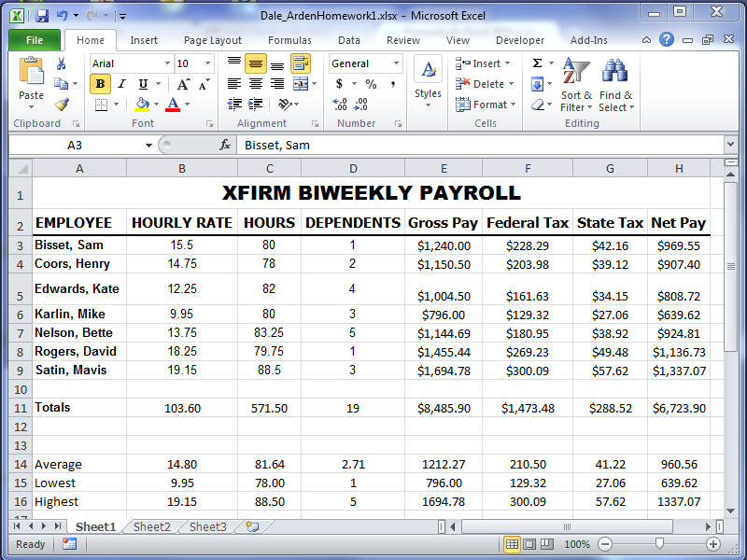This screenshot has width=747, height=560.
Task: Switch to the Sheet2 worksheet tab
Action: click(151, 527)
